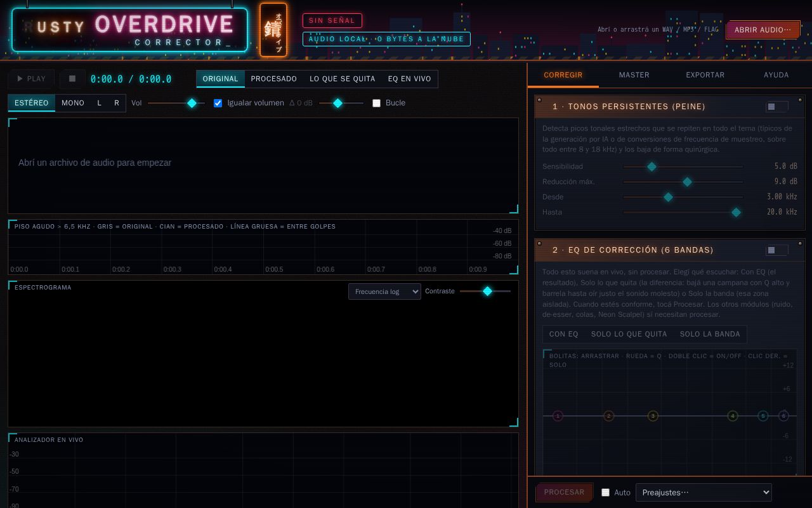Select the Original listening mode
Viewport: 812px width, 508px height.
click(221, 79)
